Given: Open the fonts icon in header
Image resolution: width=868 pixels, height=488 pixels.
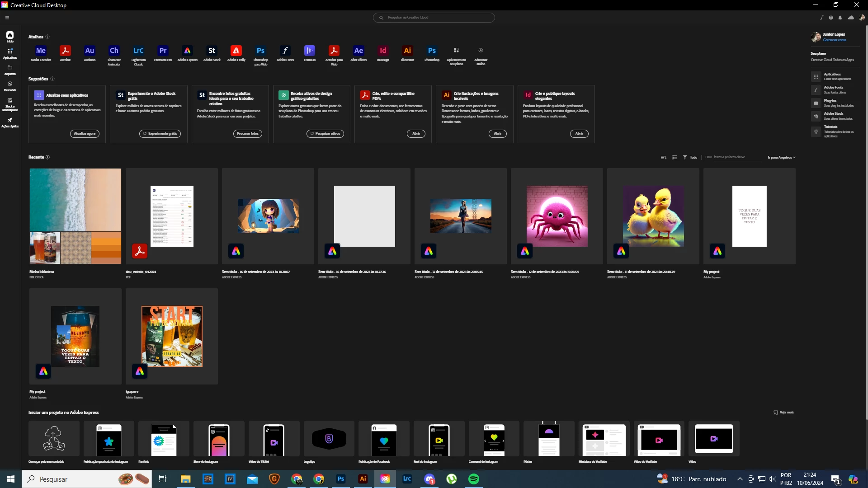Looking at the screenshot, I should pyautogui.click(x=821, y=18).
